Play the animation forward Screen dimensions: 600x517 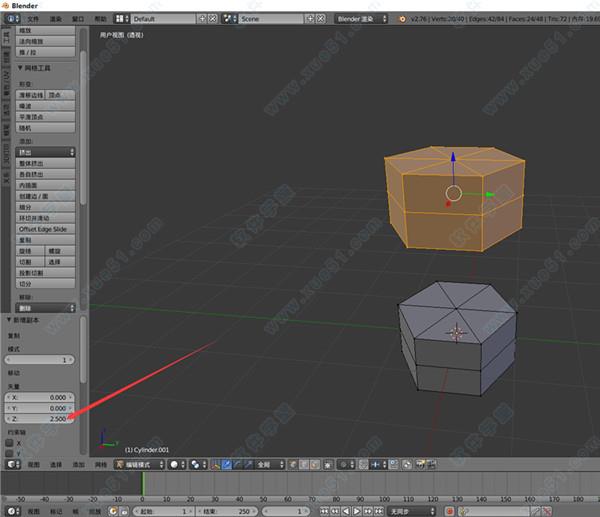(x=357, y=511)
